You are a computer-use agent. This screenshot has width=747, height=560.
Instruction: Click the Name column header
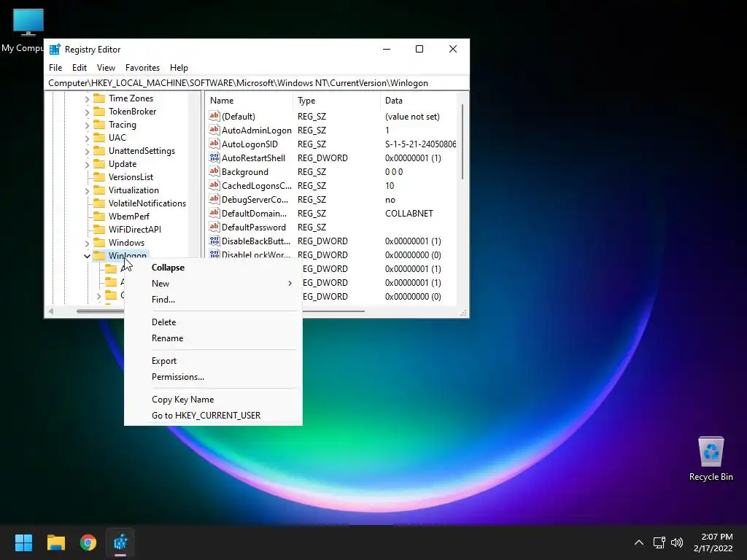coord(249,101)
